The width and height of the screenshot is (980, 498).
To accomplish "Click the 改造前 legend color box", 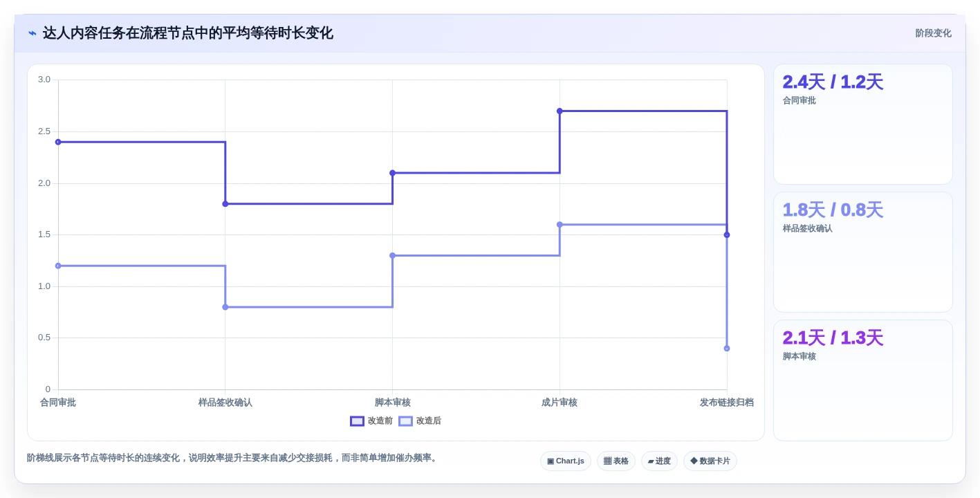I will (357, 421).
